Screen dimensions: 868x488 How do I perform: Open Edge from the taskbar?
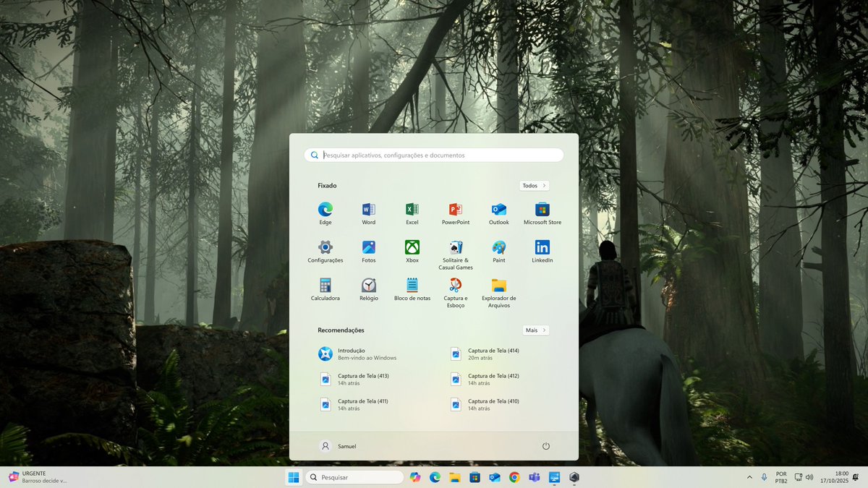(435, 477)
